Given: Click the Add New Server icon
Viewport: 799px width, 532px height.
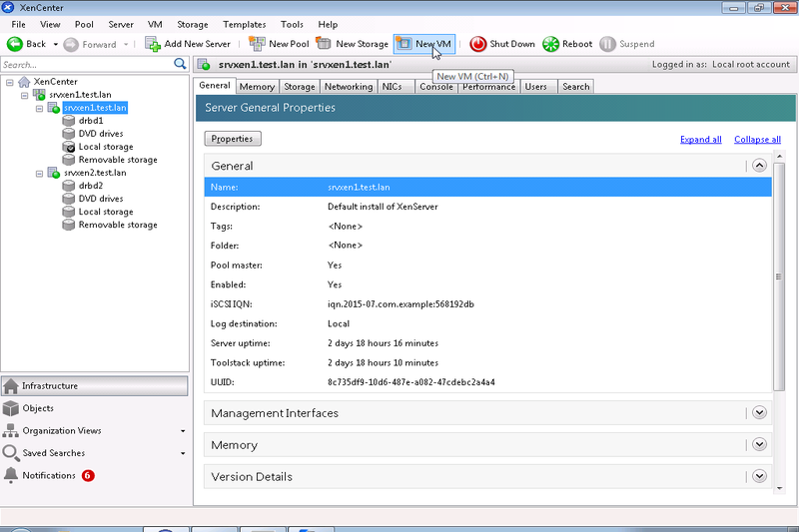Looking at the screenshot, I should pyautogui.click(x=153, y=44).
